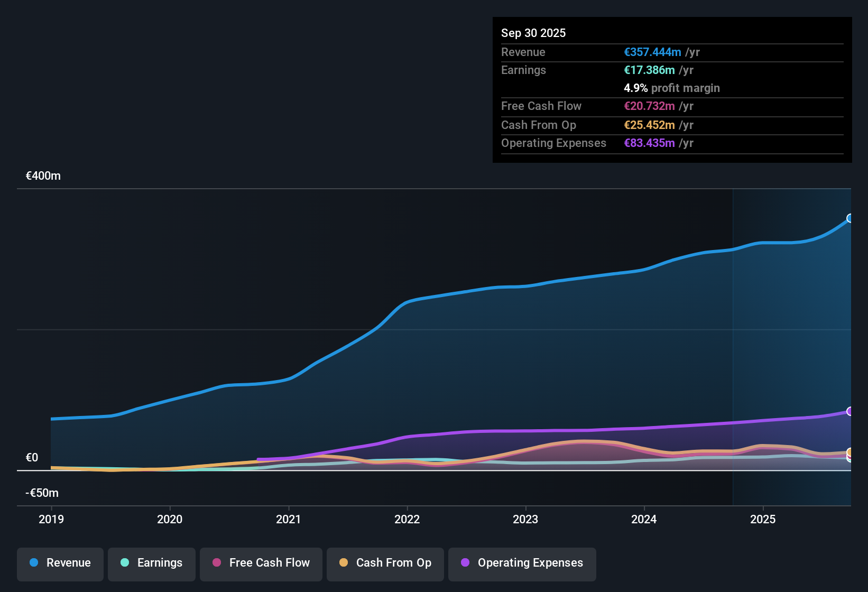This screenshot has height=592, width=868.
Task: Select the 2019 x-axis label
Action: tap(51, 519)
